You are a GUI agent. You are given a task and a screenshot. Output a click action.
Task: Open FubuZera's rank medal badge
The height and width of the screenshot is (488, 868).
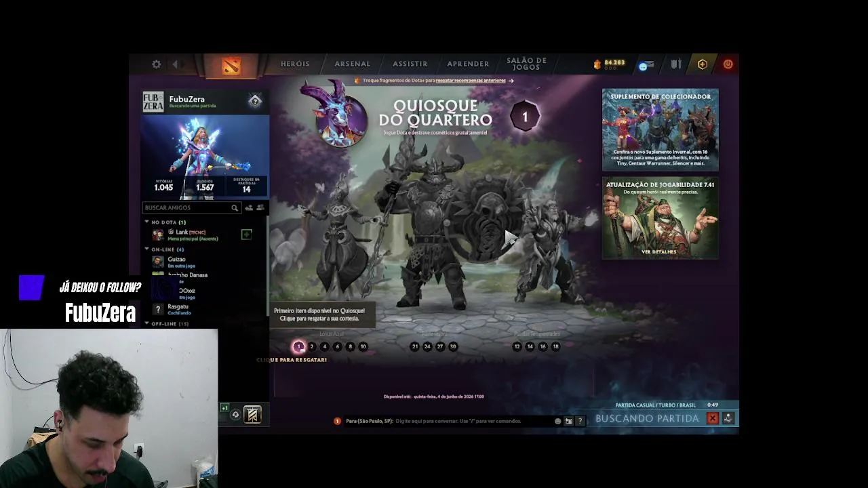255,101
